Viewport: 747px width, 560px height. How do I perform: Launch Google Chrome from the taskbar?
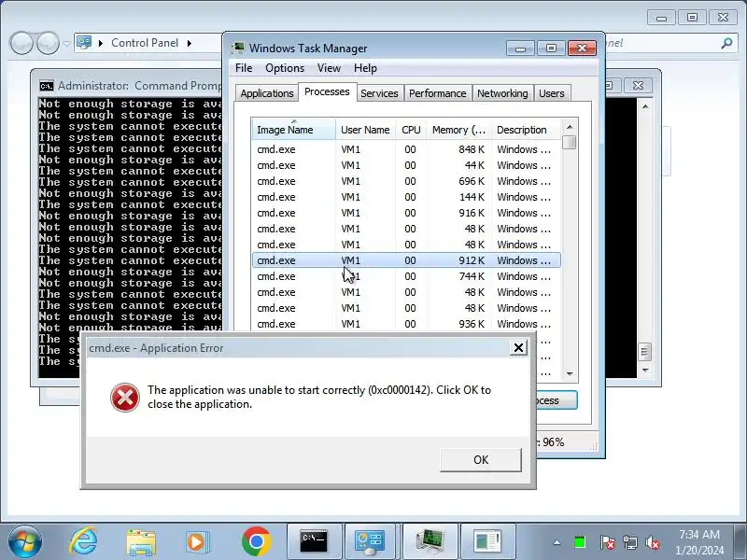point(256,542)
